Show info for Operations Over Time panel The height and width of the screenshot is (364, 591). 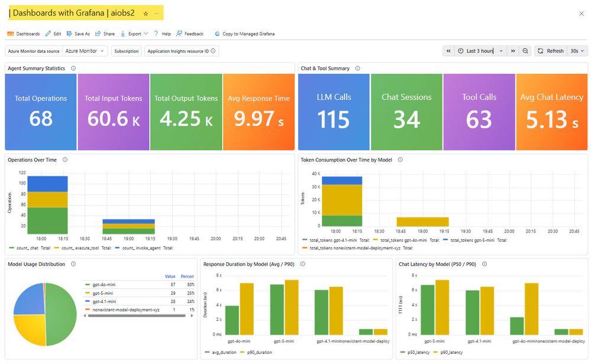(65, 160)
